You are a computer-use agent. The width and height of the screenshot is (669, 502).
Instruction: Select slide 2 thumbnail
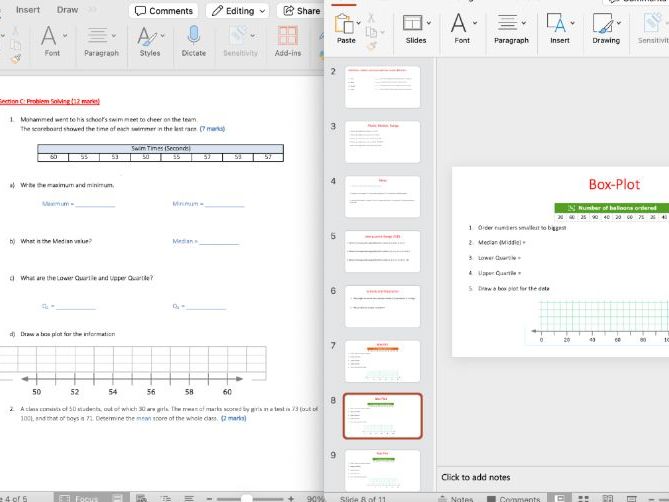382,87
